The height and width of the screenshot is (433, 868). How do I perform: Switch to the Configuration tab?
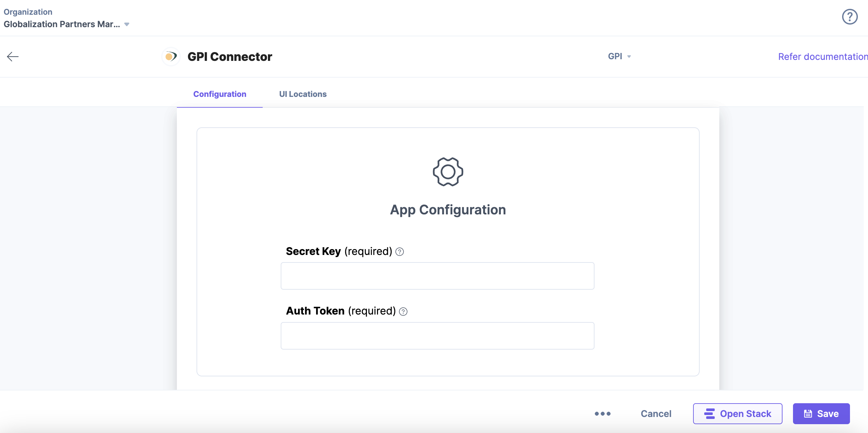(220, 94)
